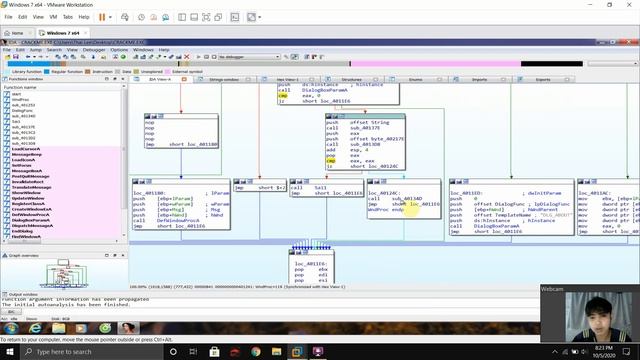This screenshot has width=640, height=360.
Task: Open IDA Search menu
Action: pyautogui.click(x=54, y=50)
